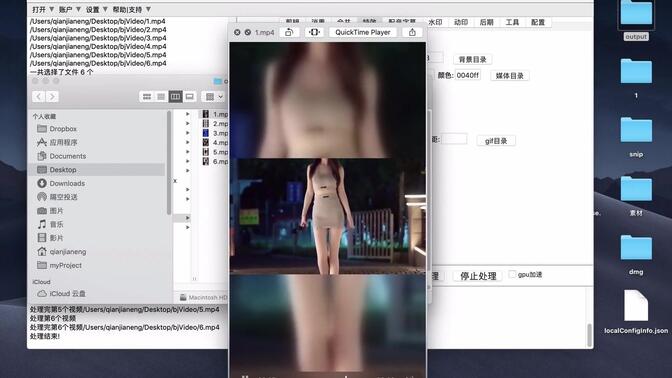Screen dimensions: 672x378
Task: Enable the gpu加速 checkbox
Action: click(512, 274)
